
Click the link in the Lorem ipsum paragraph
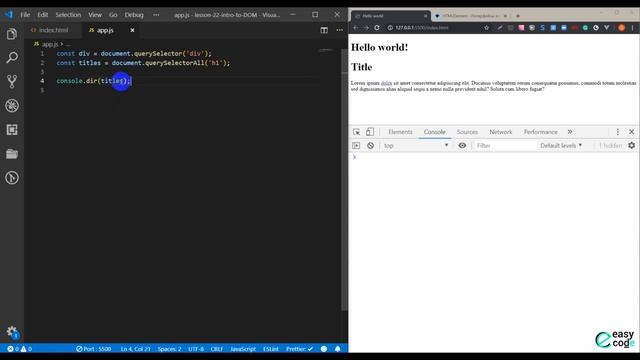(386, 83)
